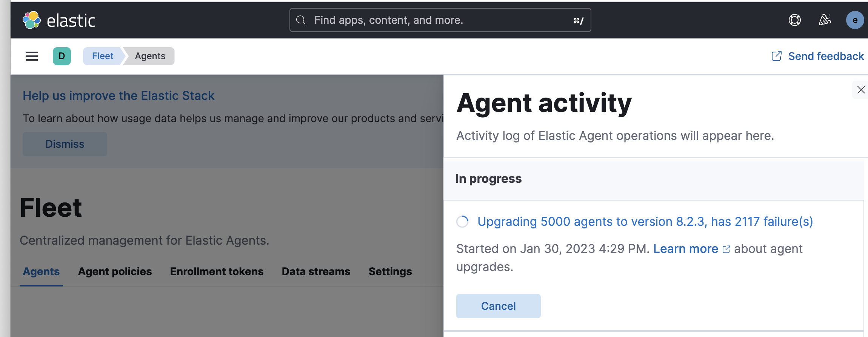The image size is (868, 337).
Task: Click the Elastic logo icon
Action: (x=32, y=20)
